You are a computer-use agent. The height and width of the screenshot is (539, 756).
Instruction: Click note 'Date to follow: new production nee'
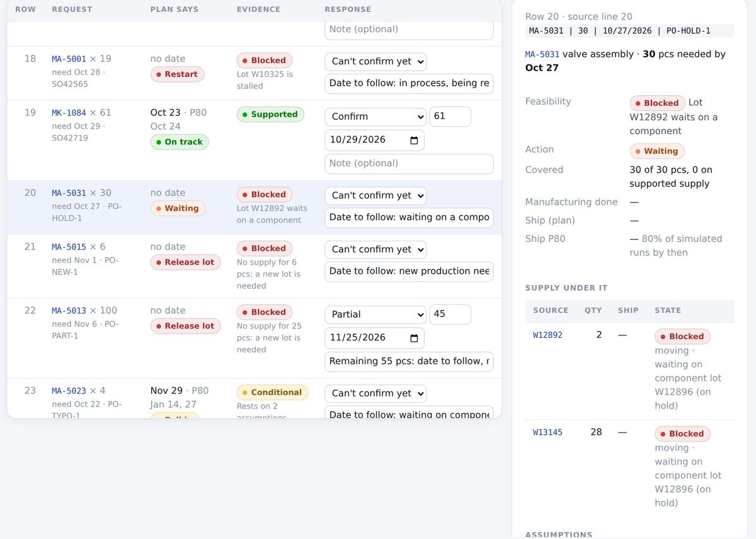409,271
